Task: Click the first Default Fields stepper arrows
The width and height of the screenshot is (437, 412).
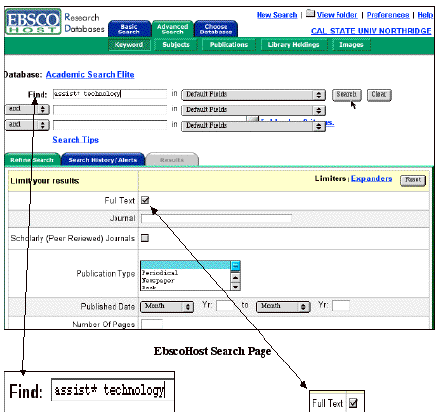Action: click(x=319, y=95)
